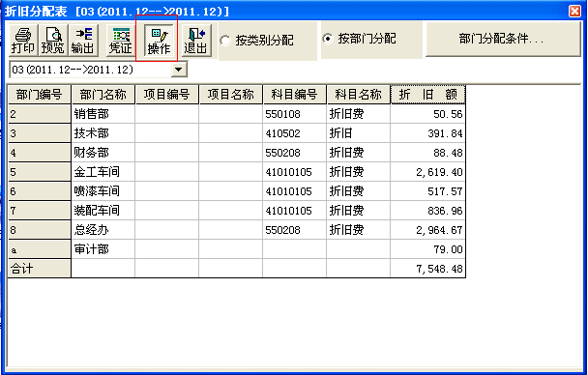588x375 pixels.
Task: Click 装配车间 account code 41010105
Action: pos(294,211)
